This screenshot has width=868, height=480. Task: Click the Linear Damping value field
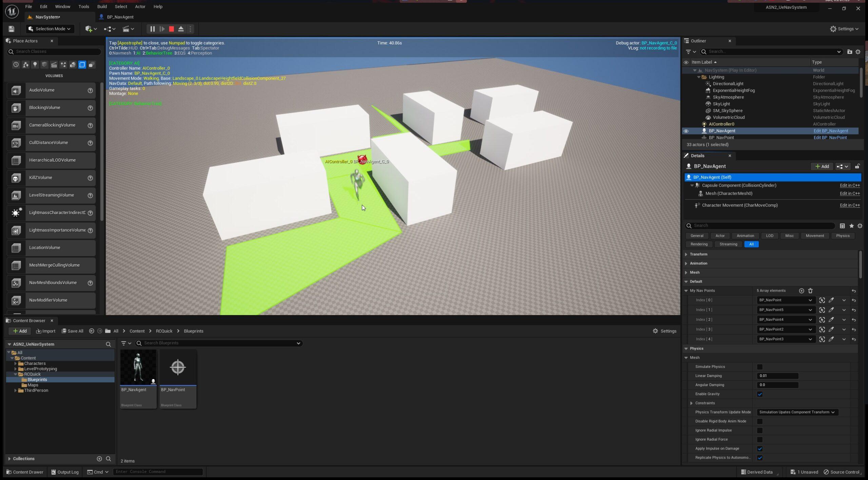[x=777, y=376]
